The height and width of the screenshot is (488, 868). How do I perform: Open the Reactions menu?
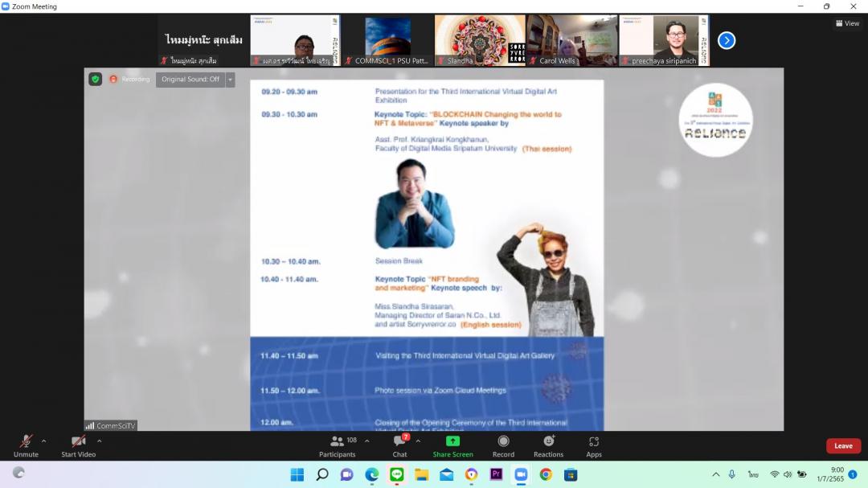pos(548,442)
